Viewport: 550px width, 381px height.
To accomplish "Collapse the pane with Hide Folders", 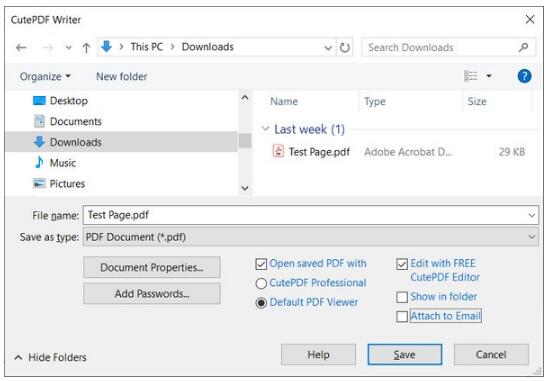I will [50, 357].
